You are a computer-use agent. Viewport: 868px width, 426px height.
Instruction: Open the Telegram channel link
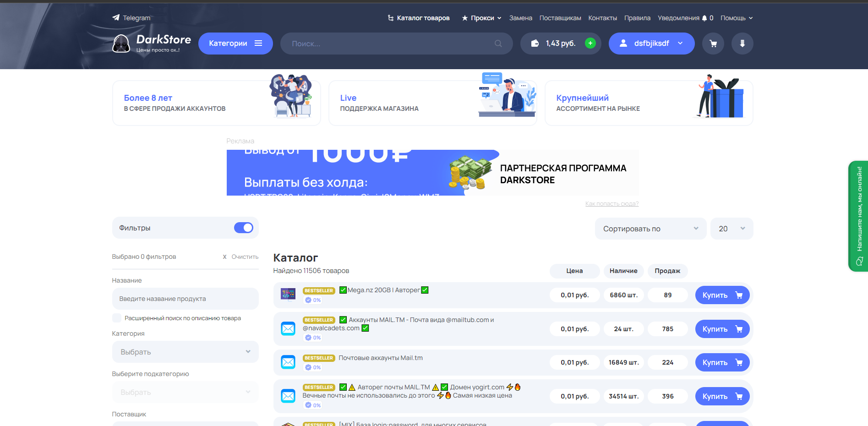(x=131, y=18)
